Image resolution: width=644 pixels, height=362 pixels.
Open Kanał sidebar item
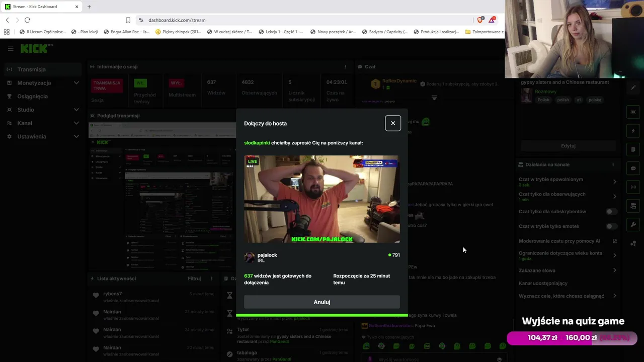click(25, 123)
